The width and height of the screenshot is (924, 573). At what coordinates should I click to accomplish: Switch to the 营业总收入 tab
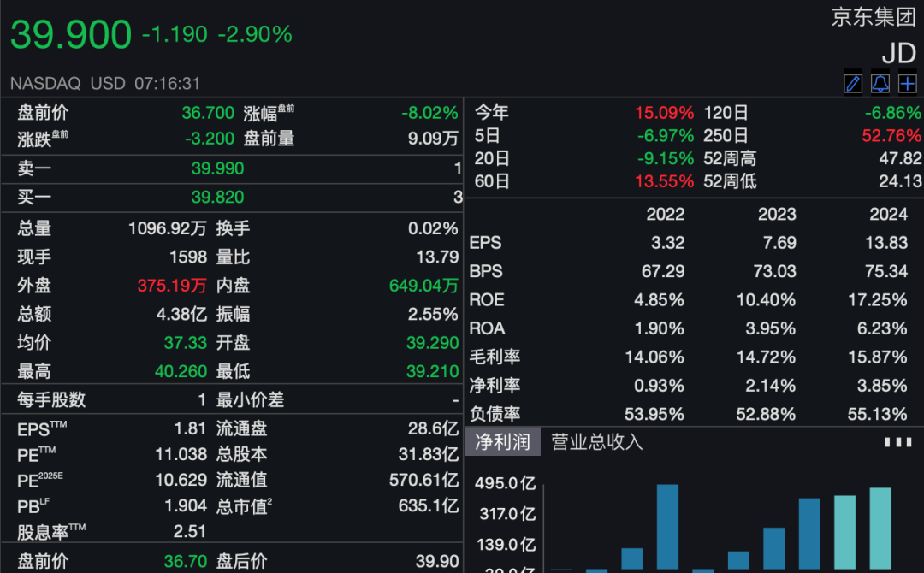pyautogui.click(x=597, y=442)
